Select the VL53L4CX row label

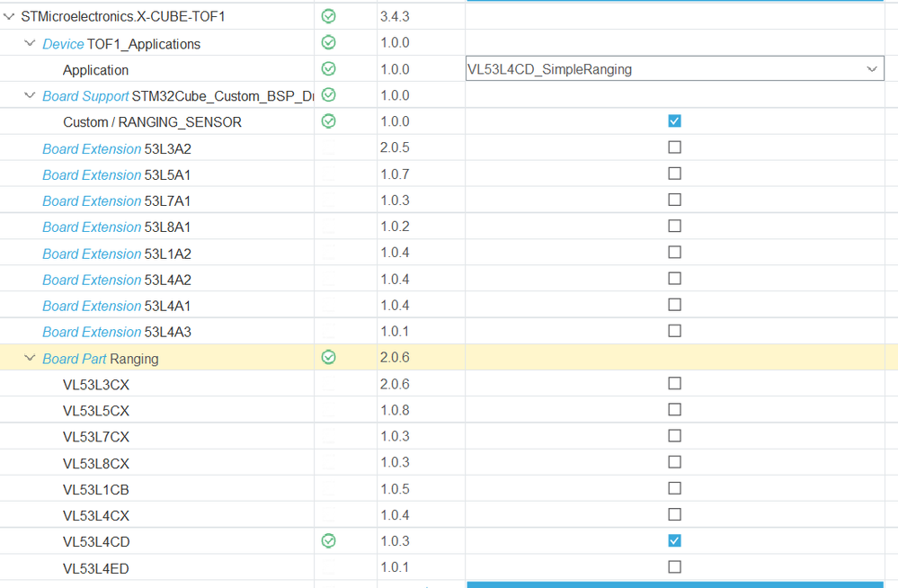point(96,516)
